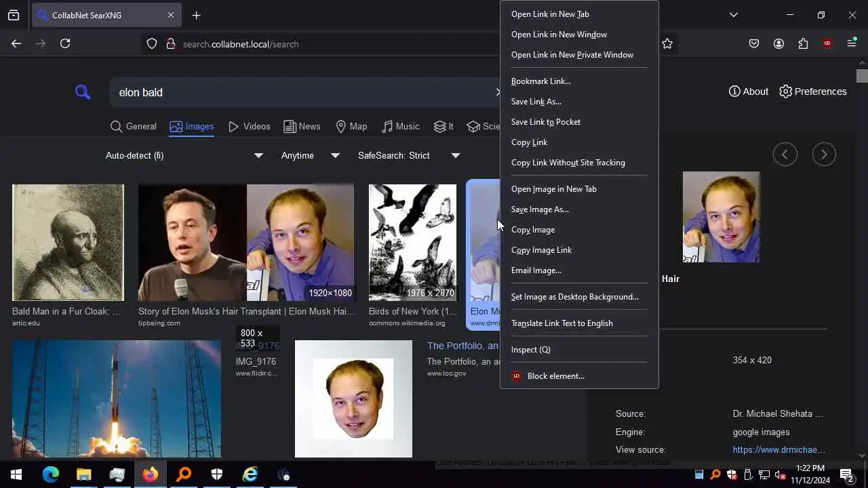Choose Copy Image from the context menu
The image size is (868, 488).
pos(579,230)
